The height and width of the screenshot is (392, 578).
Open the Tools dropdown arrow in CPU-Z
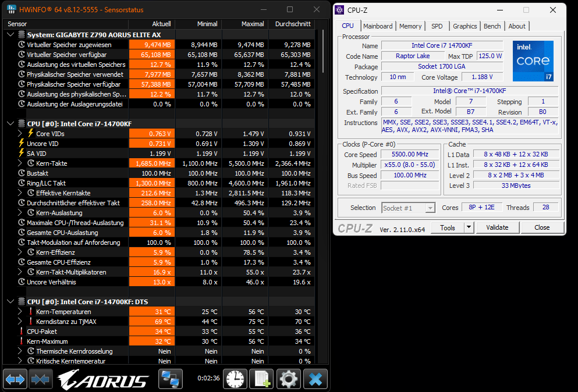point(469,227)
